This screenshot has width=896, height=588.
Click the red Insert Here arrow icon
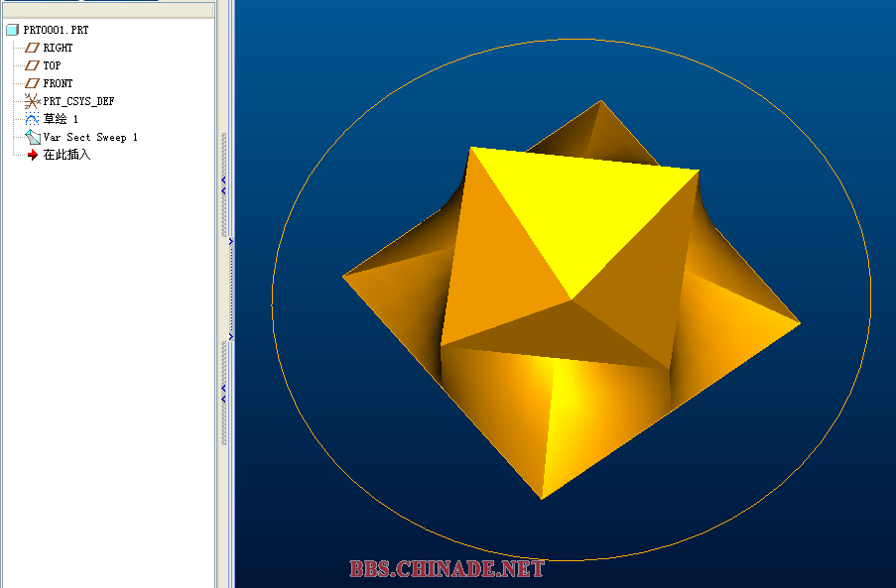point(32,155)
